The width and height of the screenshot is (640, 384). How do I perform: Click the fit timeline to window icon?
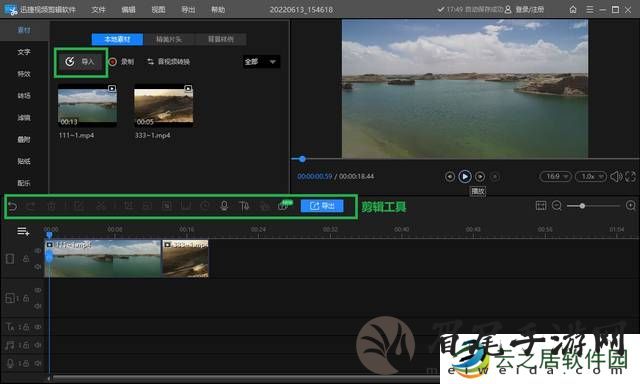(x=541, y=206)
